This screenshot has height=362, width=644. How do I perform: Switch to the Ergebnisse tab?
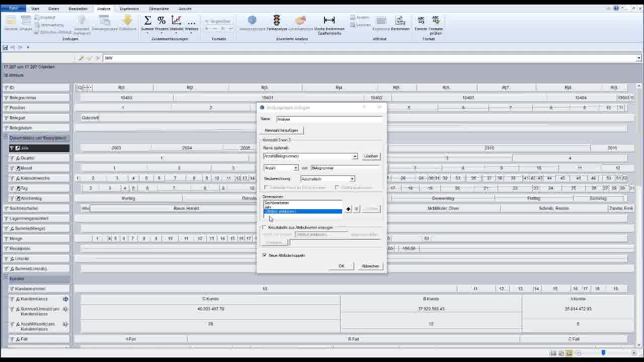pyautogui.click(x=129, y=9)
